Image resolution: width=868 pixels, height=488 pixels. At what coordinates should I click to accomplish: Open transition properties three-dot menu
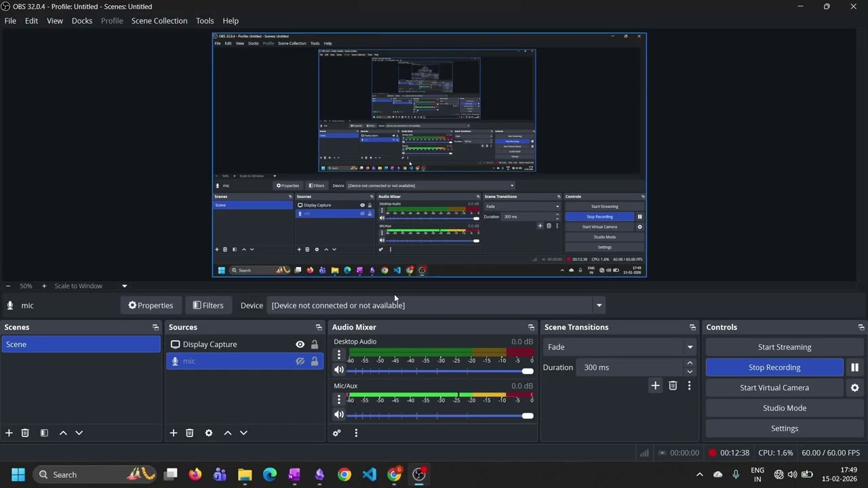689,386
